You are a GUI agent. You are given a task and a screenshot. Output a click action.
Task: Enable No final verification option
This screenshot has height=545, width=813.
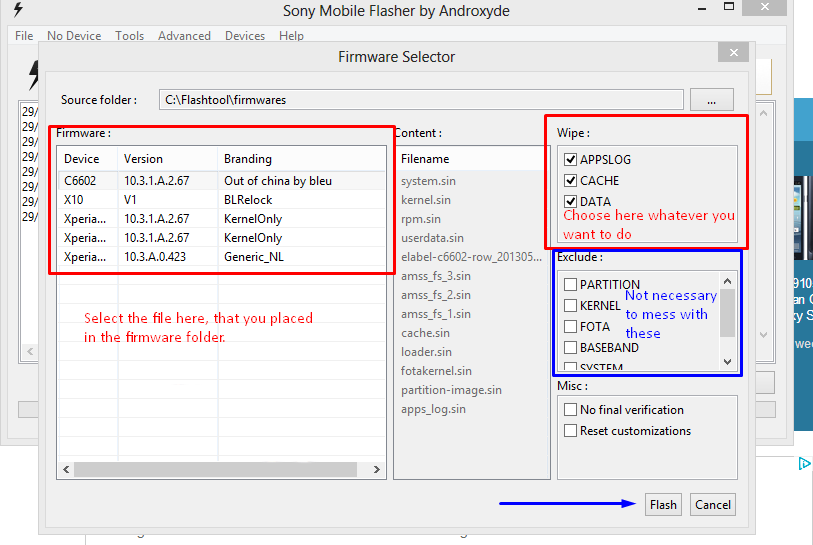[x=570, y=410]
